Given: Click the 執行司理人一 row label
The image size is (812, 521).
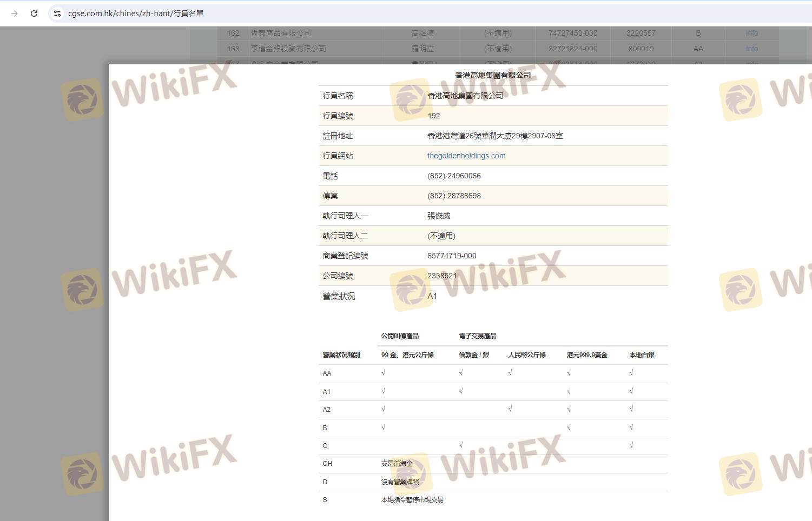Looking at the screenshot, I should [x=345, y=216].
